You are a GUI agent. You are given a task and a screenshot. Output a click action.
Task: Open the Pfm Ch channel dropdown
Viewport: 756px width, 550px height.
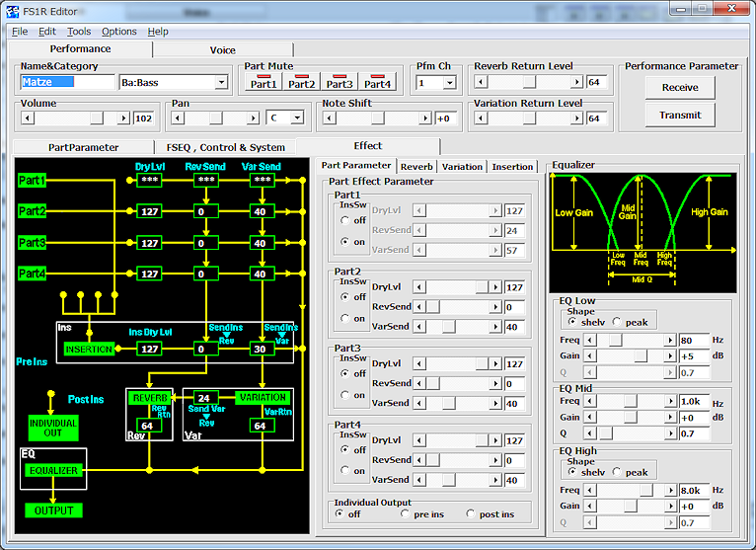tap(449, 83)
